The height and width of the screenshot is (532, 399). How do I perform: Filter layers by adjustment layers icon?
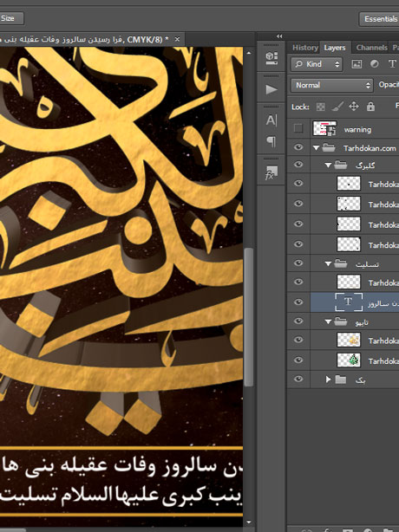[375, 64]
